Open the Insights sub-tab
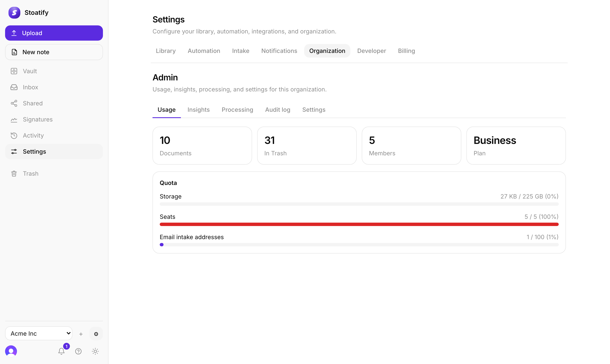This screenshot has height=364, width=610. (198, 110)
